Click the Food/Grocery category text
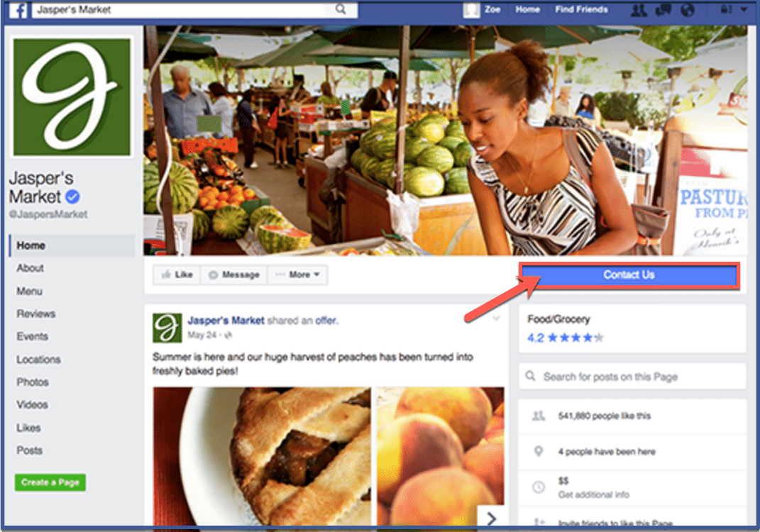This screenshot has width=760, height=532. (558, 319)
